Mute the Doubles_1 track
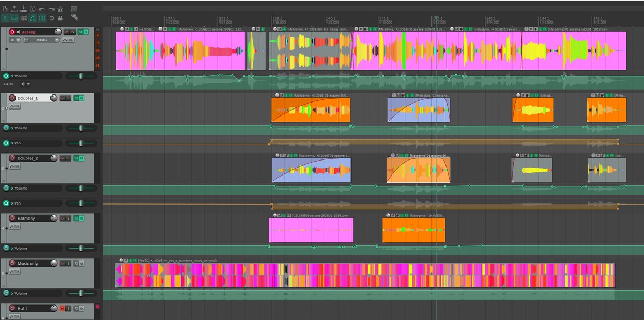The height and width of the screenshot is (320, 644). (62, 98)
